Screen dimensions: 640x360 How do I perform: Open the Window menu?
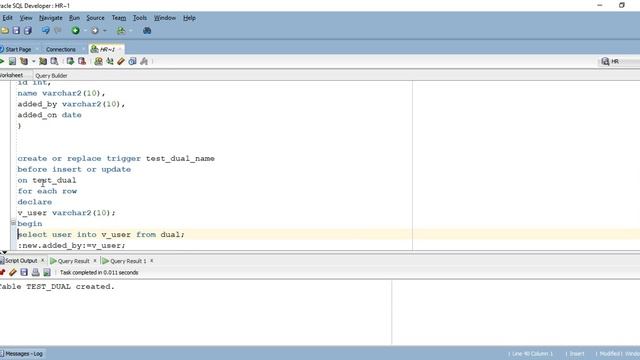[164, 18]
